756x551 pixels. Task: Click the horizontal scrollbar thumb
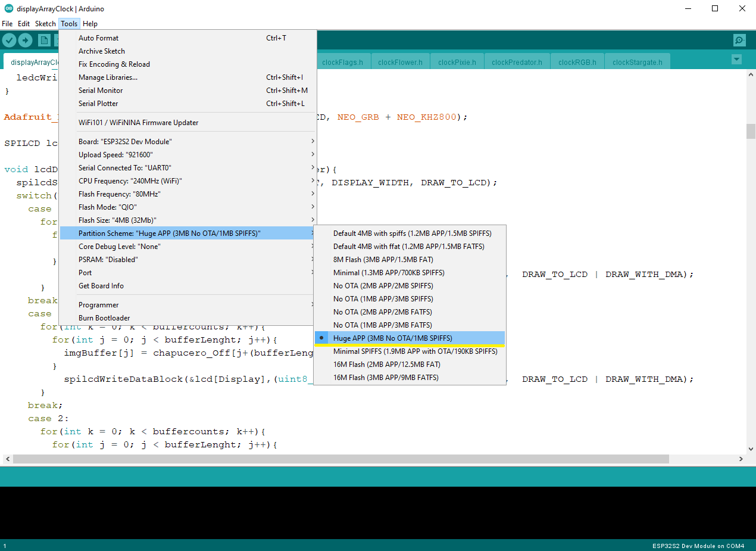pyautogui.click(x=340, y=459)
